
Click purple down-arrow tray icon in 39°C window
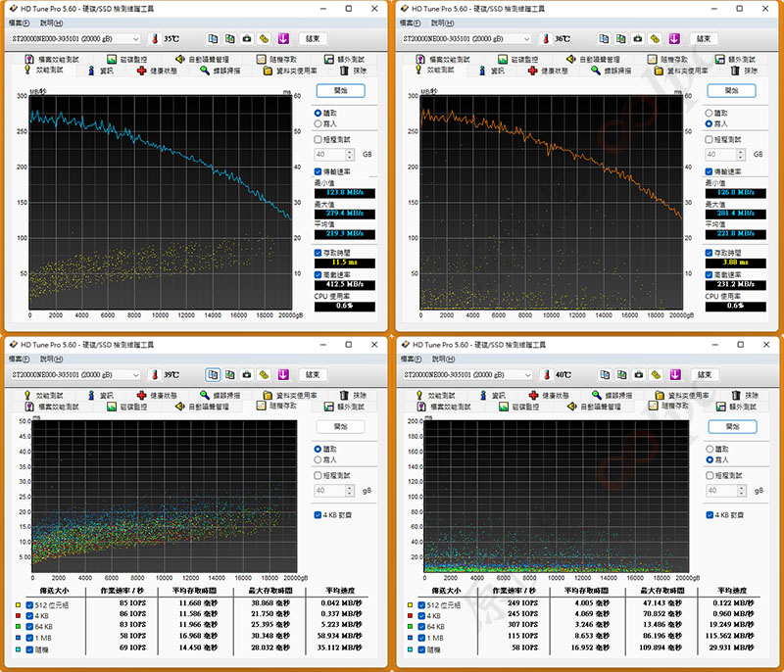[x=283, y=374]
